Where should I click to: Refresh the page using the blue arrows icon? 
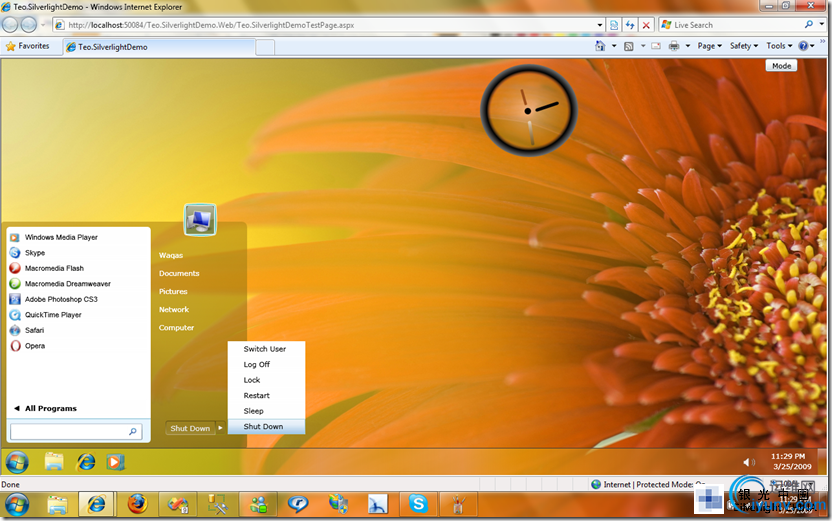pyautogui.click(x=630, y=25)
